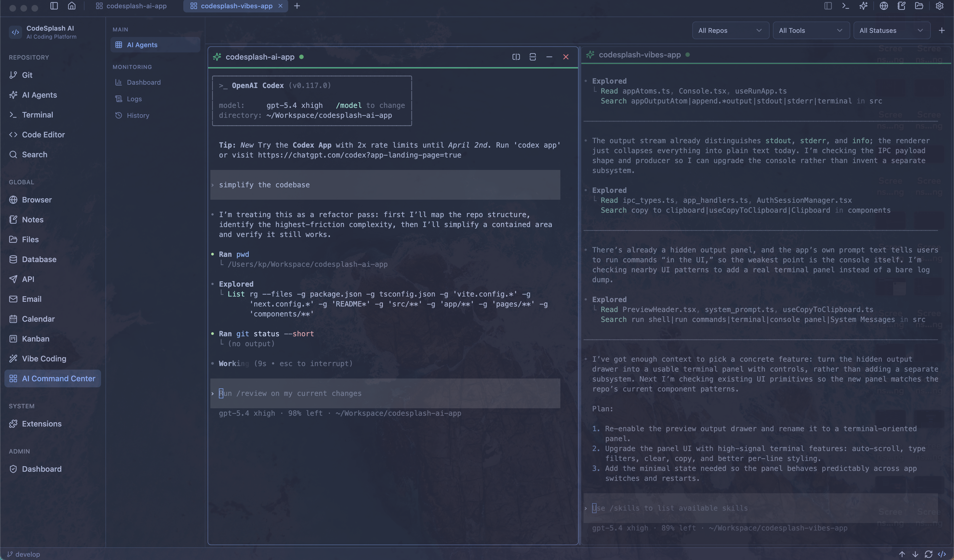Open the Code Editor panel
Viewport: 954px width, 560px height.
(43, 134)
